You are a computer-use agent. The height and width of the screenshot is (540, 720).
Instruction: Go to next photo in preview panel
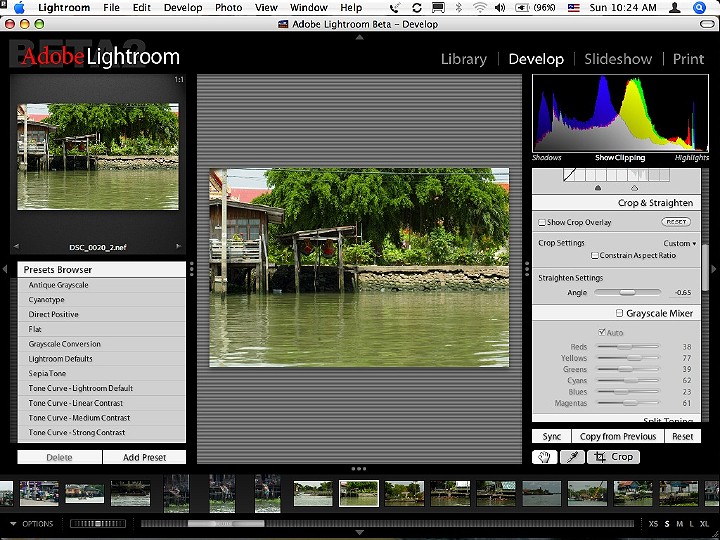(179, 247)
